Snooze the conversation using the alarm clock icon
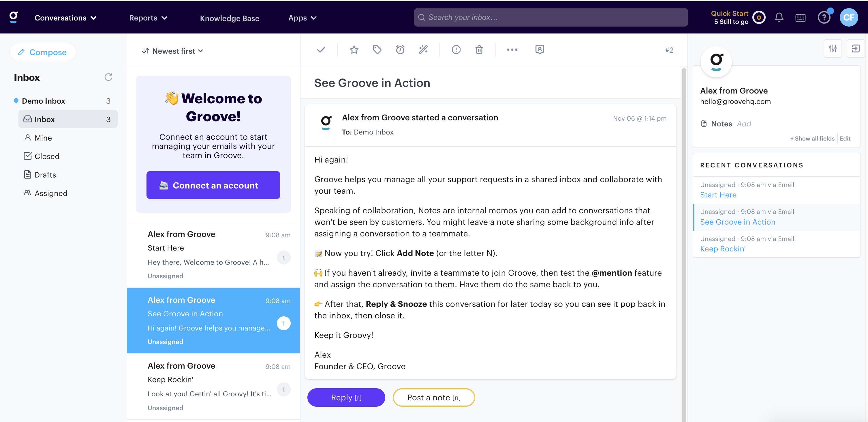Image resolution: width=868 pixels, height=422 pixels. click(400, 50)
